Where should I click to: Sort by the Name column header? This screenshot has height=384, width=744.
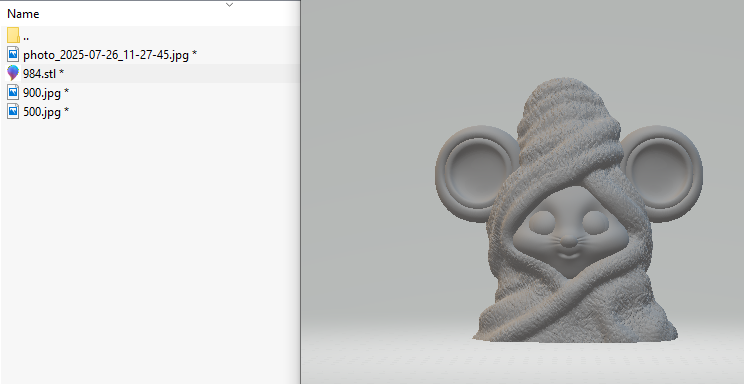tap(23, 14)
